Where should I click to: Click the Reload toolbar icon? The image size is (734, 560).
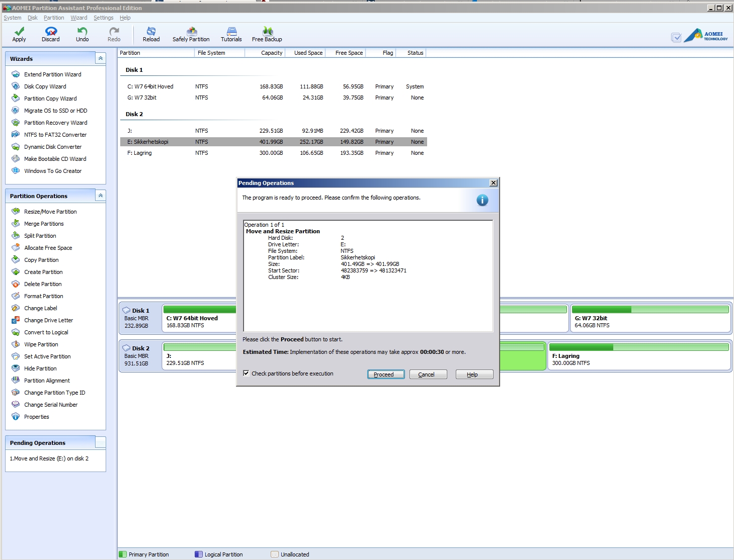click(x=151, y=34)
